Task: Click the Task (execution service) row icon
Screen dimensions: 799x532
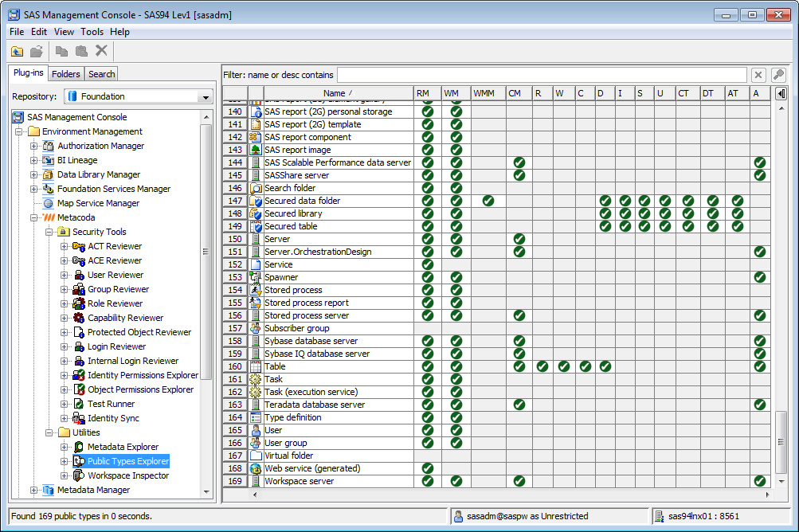Action: click(255, 392)
